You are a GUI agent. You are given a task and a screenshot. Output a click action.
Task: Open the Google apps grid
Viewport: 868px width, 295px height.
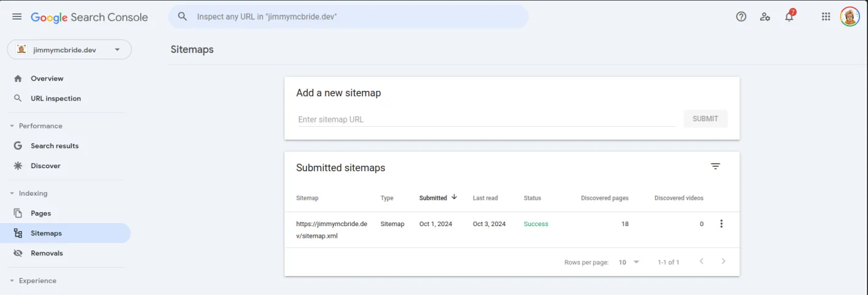click(826, 16)
